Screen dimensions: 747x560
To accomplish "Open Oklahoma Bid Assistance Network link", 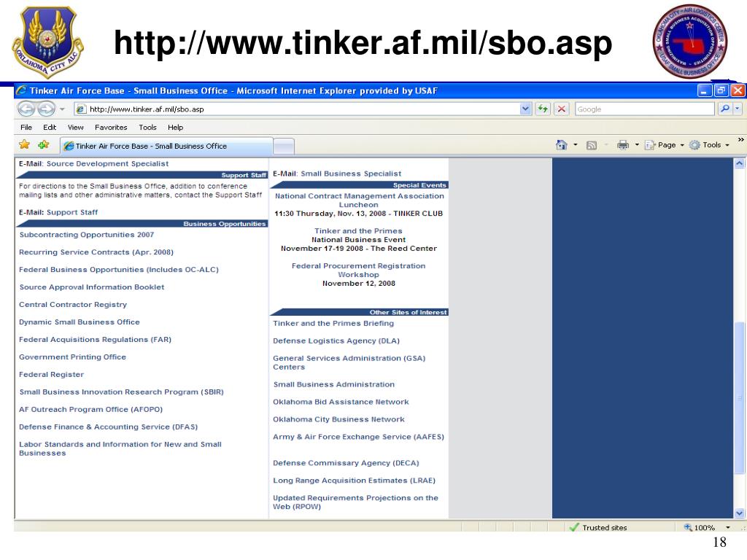I will tap(341, 402).
